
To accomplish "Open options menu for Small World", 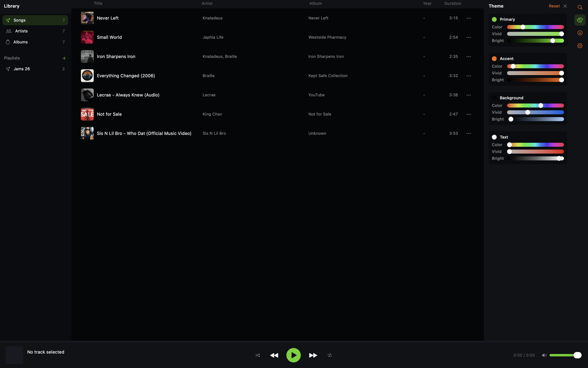I will [x=468, y=37].
